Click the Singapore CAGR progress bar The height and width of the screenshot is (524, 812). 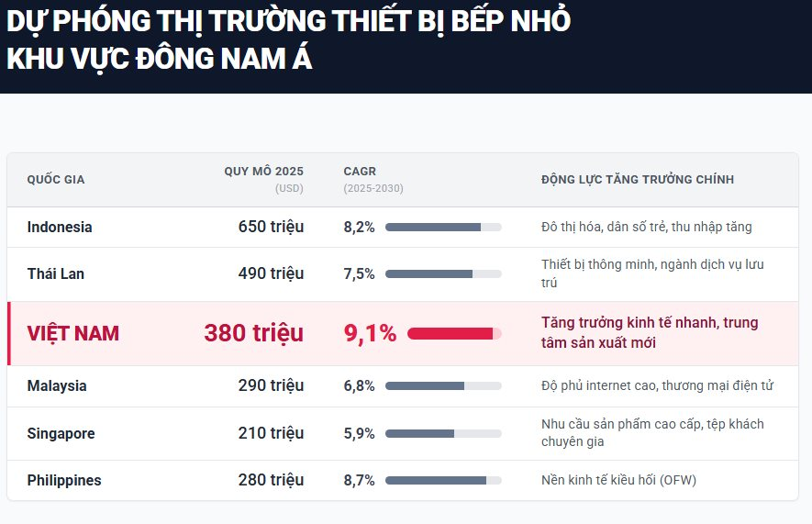coord(443,433)
